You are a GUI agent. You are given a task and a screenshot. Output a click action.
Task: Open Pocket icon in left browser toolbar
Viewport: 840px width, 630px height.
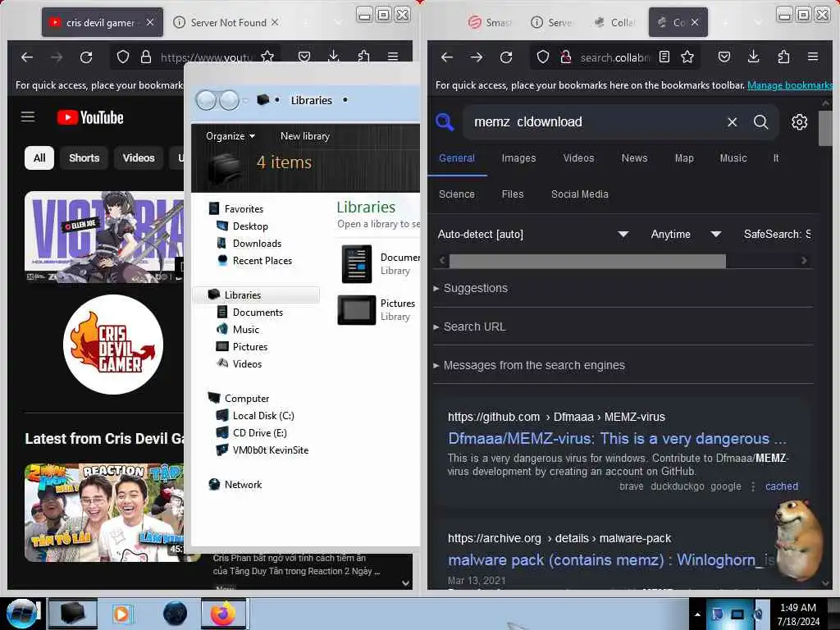point(304,57)
